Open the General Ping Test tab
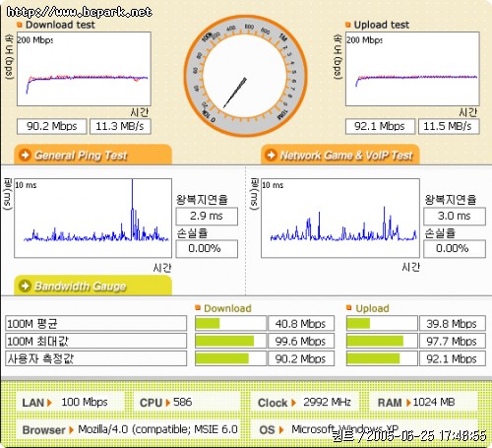The image size is (492, 448). pos(92,155)
